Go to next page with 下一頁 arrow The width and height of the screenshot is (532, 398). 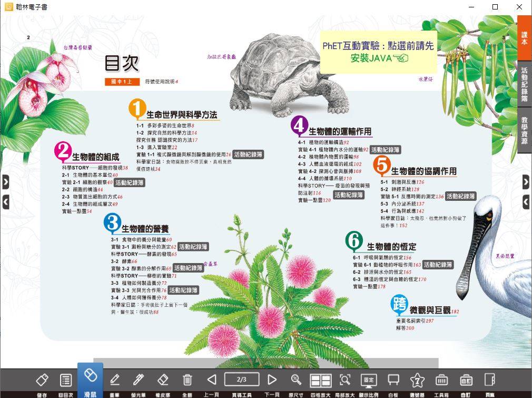(272, 380)
